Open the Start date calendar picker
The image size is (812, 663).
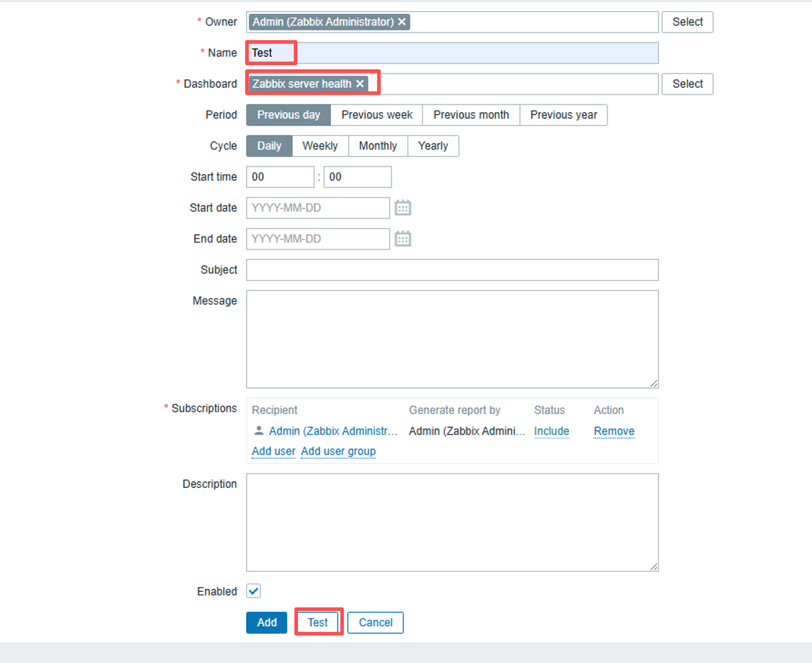402,208
